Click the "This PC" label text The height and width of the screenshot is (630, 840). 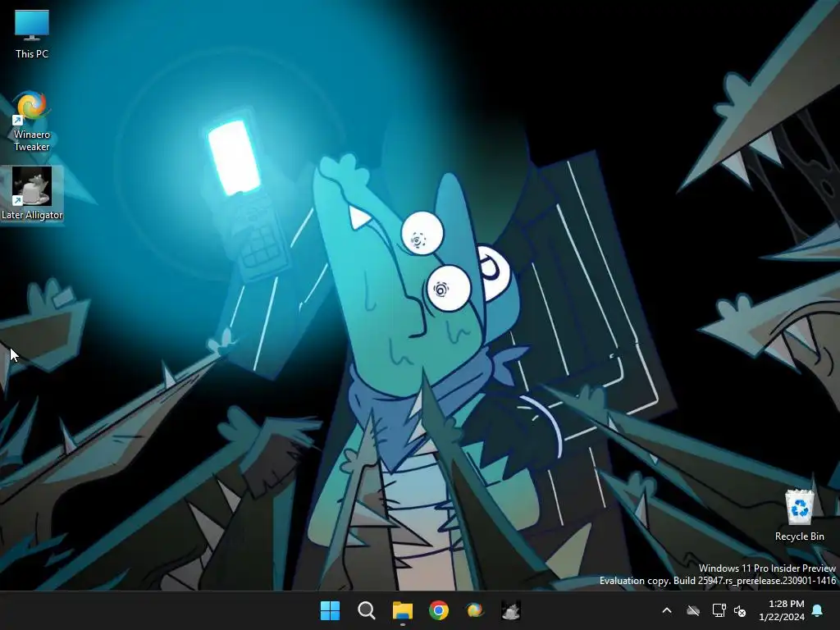tap(32, 54)
